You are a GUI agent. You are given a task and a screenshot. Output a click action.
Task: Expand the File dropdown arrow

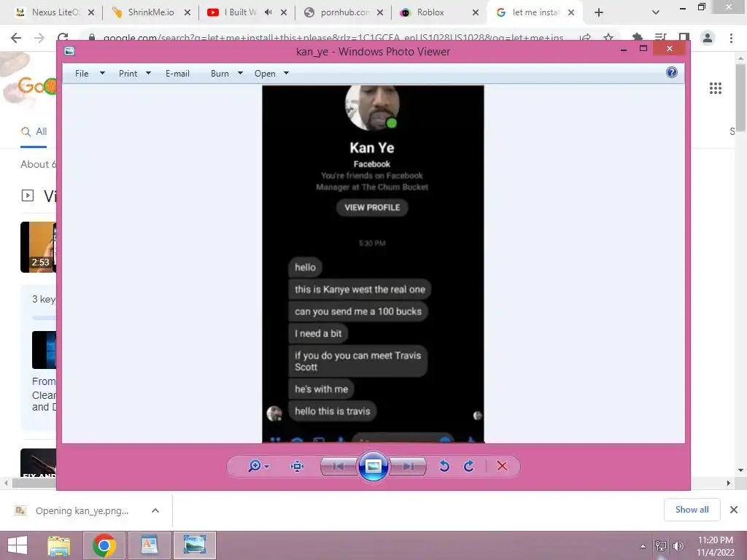coord(102,74)
